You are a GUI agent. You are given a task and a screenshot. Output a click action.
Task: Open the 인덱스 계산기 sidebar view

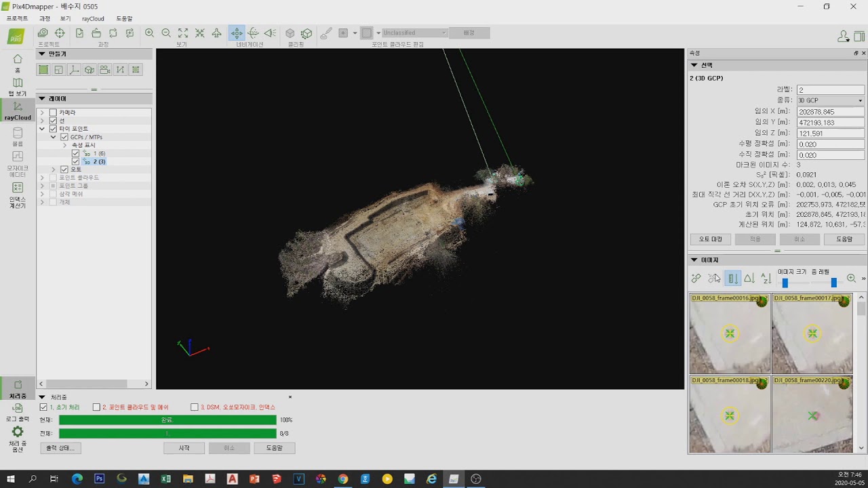pyautogui.click(x=18, y=195)
